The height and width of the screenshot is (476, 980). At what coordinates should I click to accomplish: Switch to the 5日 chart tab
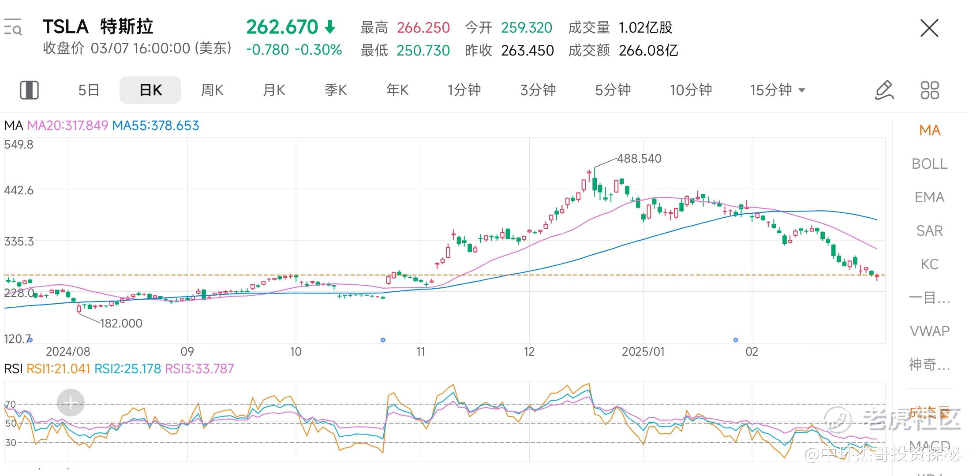click(89, 90)
